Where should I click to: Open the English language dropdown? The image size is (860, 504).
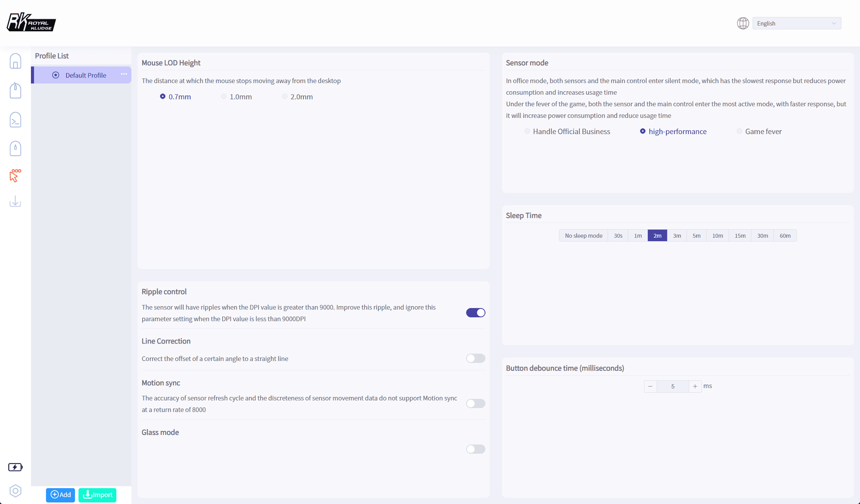pyautogui.click(x=797, y=23)
